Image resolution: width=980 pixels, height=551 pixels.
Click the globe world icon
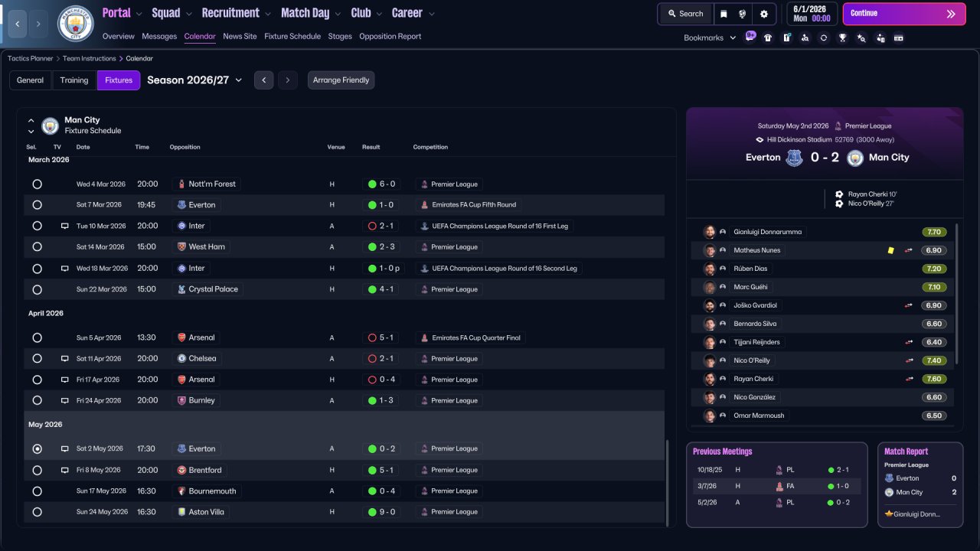pos(743,14)
